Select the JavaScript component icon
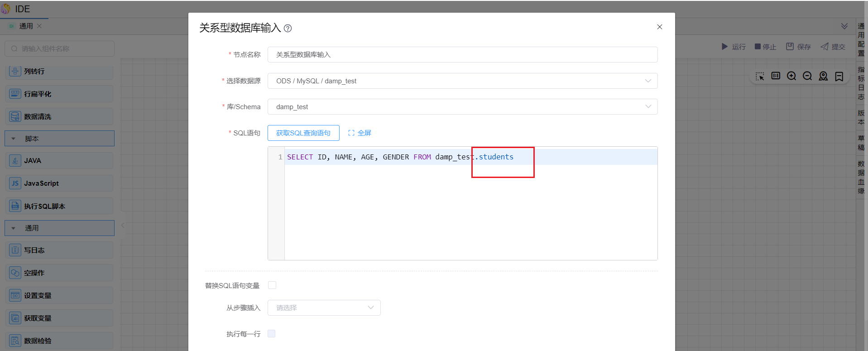868x351 pixels. [x=15, y=183]
